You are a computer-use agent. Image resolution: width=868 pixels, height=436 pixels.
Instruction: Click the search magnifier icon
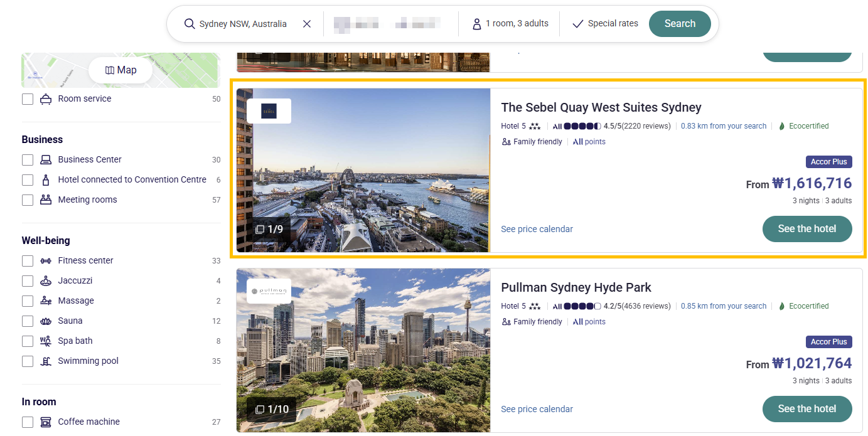190,24
